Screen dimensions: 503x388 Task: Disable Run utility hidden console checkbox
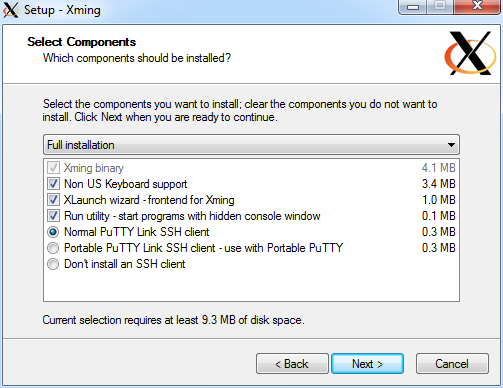(x=53, y=216)
